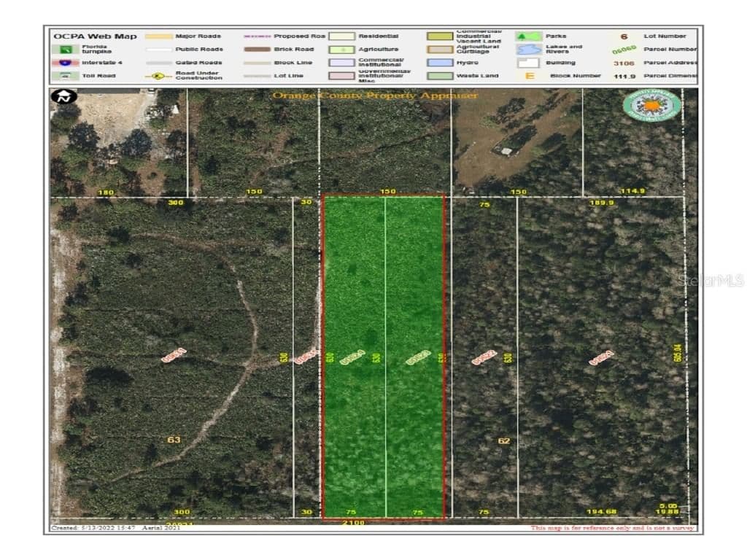Click the Road Under Construction symbol
747x560 pixels.
coord(158,76)
